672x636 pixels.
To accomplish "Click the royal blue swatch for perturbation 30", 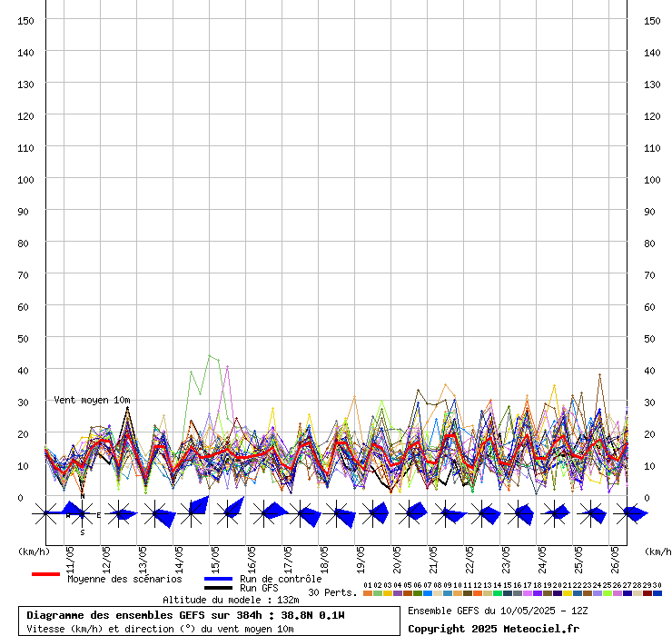I will click(657, 593).
